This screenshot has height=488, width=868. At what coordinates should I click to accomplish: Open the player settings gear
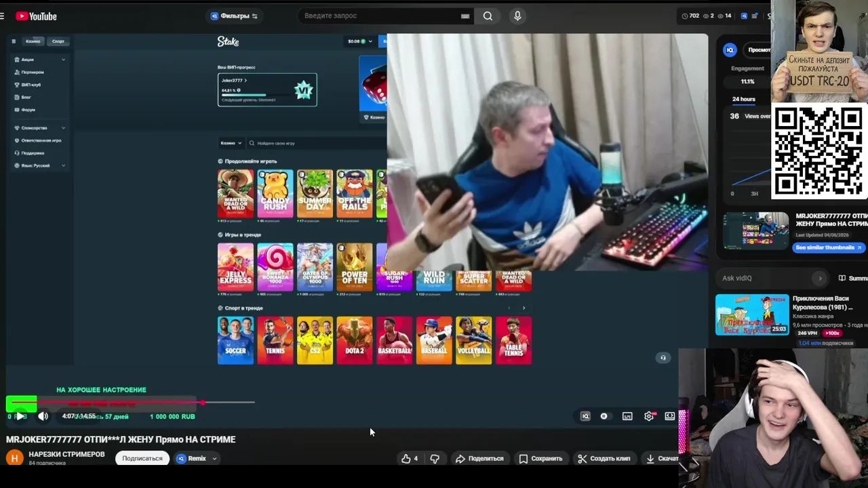(x=649, y=416)
